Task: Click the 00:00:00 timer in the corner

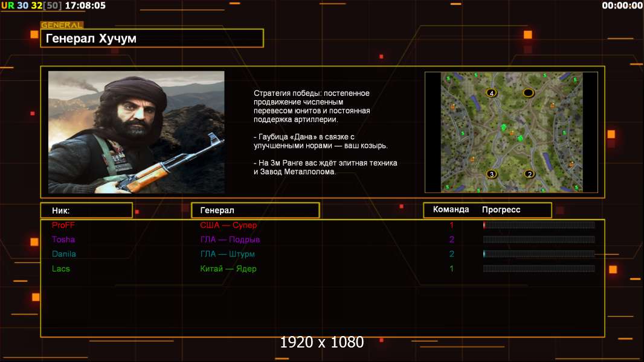Action: coord(622,5)
